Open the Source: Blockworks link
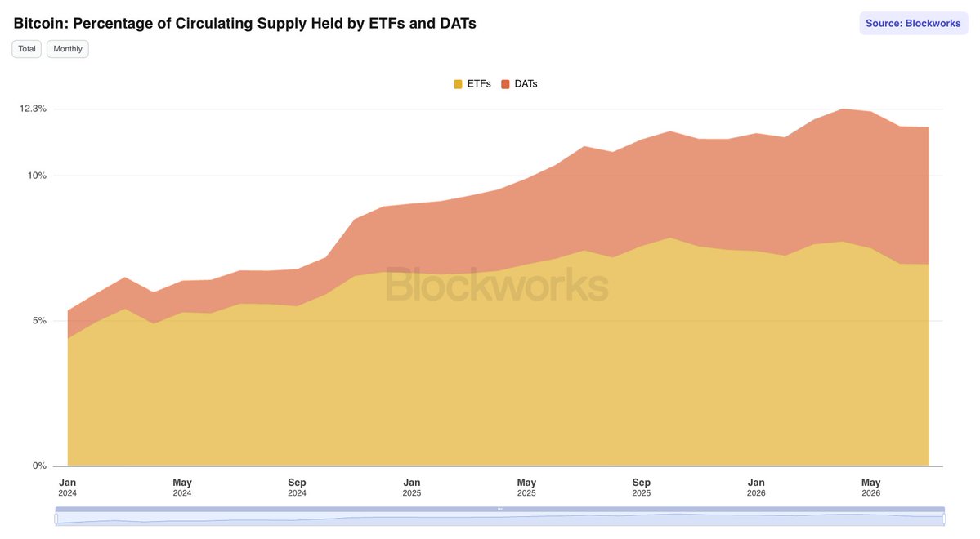The height and width of the screenshot is (539, 980). pyautogui.click(x=913, y=23)
